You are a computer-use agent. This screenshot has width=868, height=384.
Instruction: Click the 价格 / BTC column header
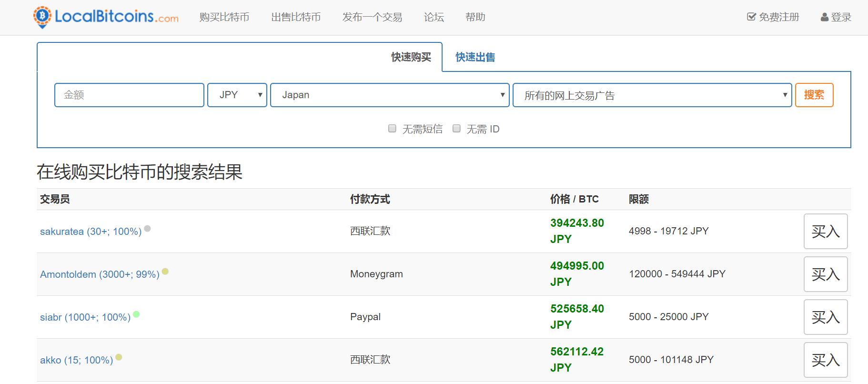click(575, 199)
